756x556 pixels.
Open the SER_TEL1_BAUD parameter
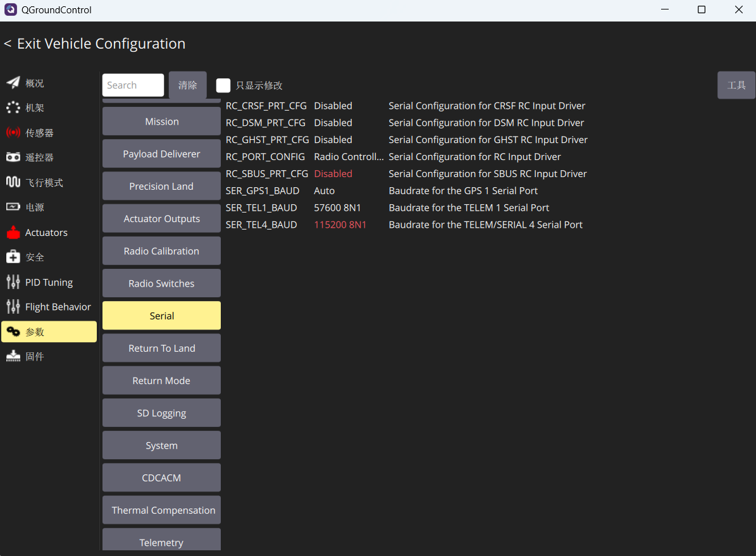pos(261,207)
